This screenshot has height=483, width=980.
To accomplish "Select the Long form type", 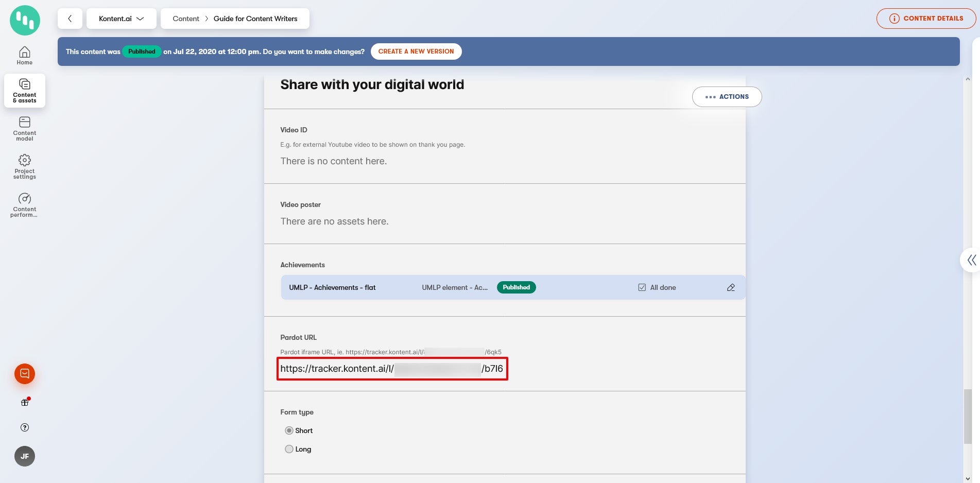I will (289, 449).
